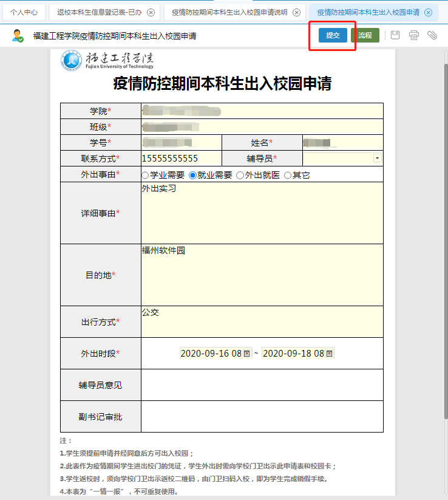Screen dimensions: 448x500
Task: Close the 疫情防控期间本科生出入校园申请说明 tab
Action: pos(296,12)
